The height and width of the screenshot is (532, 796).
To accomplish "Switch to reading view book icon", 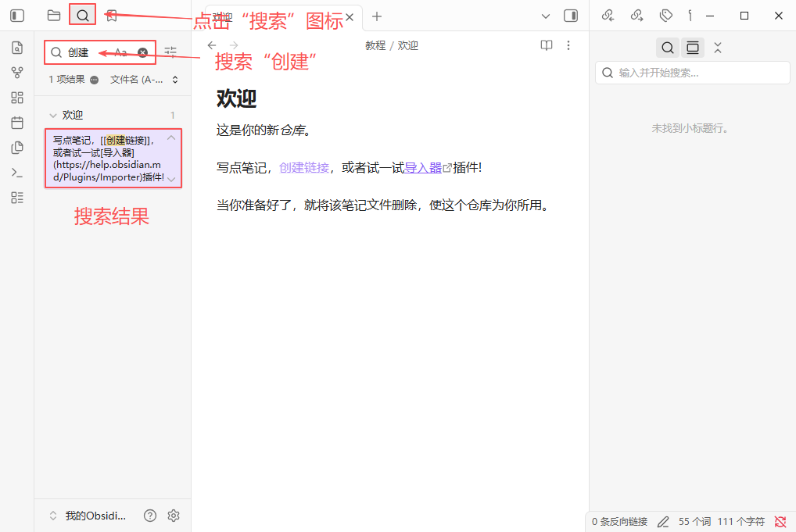I will [x=547, y=45].
